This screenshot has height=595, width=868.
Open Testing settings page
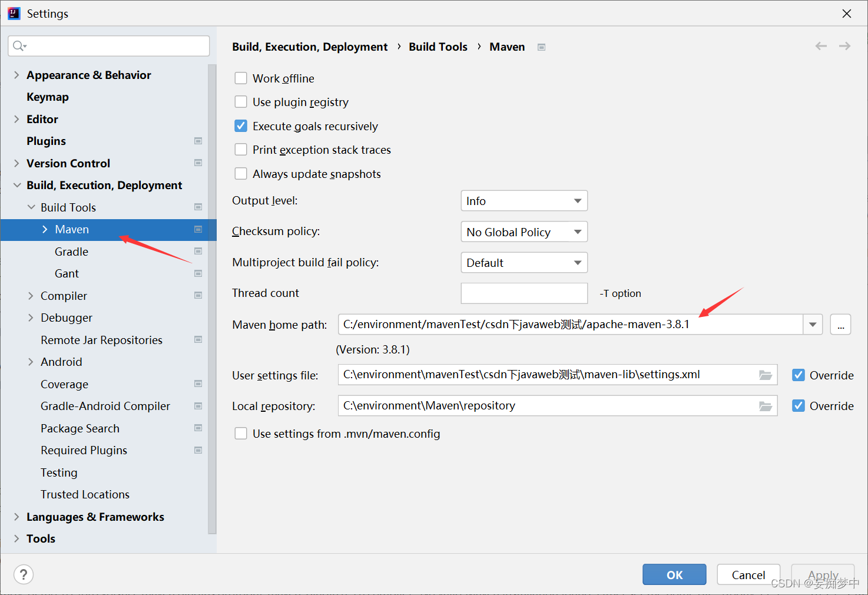click(x=59, y=472)
